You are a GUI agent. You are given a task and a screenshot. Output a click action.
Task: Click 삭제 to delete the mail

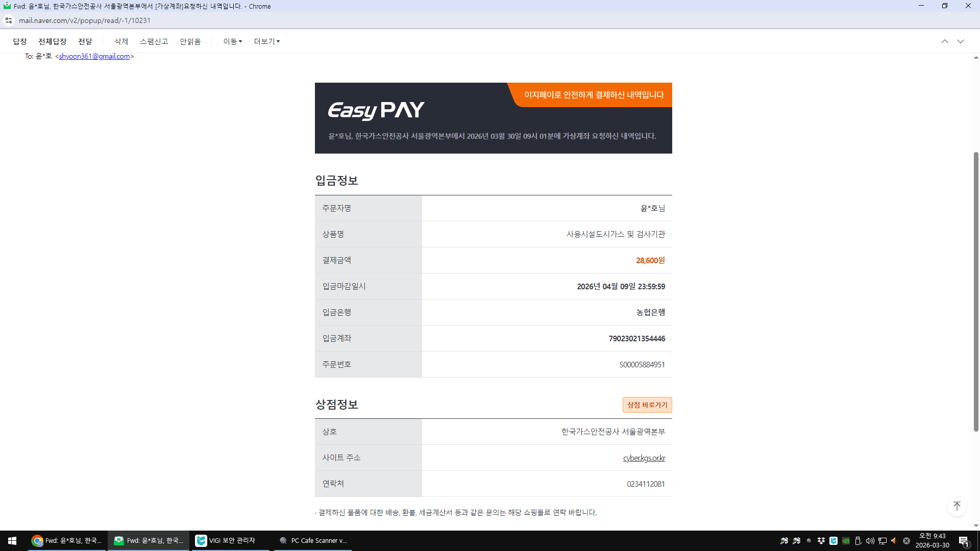(x=121, y=41)
